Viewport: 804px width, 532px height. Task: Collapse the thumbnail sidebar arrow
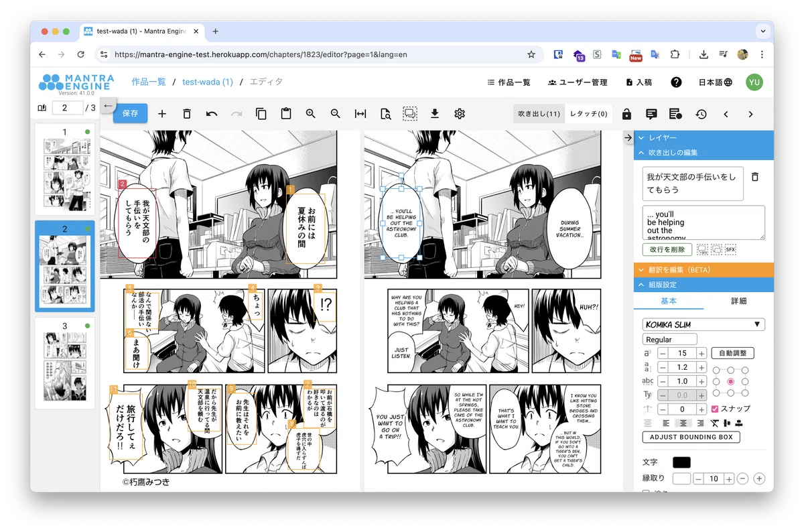tap(109, 105)
